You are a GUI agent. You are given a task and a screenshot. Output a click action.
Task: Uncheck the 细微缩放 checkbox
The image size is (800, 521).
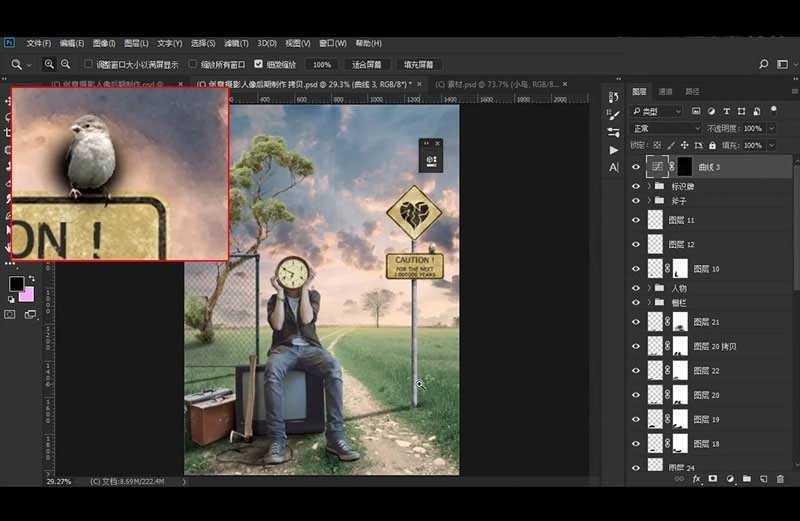click(x=258, y=64)
